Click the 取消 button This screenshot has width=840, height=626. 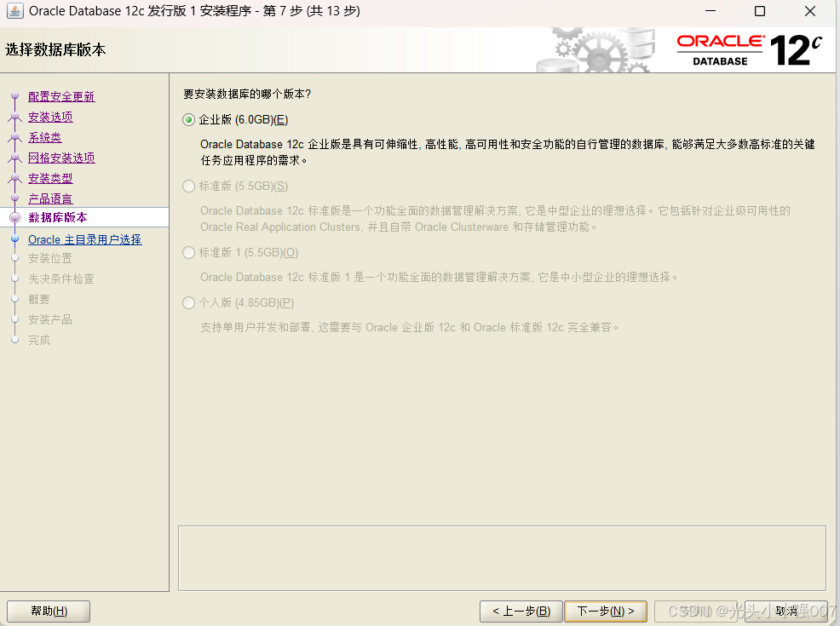pos(786,611)
